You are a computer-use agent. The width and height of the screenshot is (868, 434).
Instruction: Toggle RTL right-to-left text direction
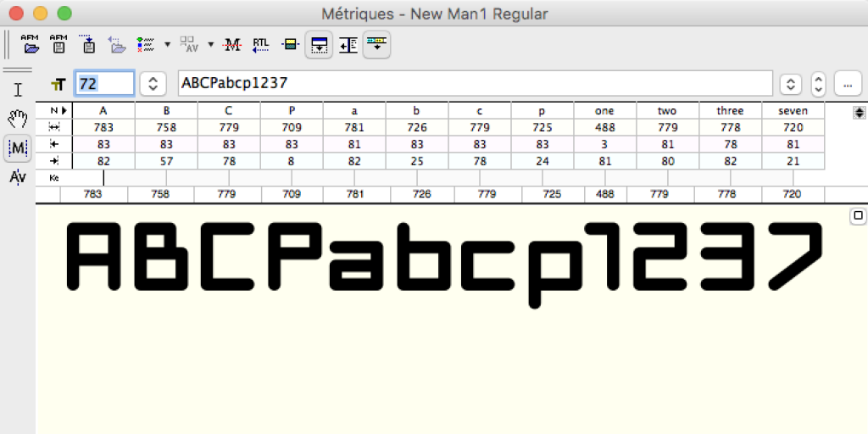261,44
